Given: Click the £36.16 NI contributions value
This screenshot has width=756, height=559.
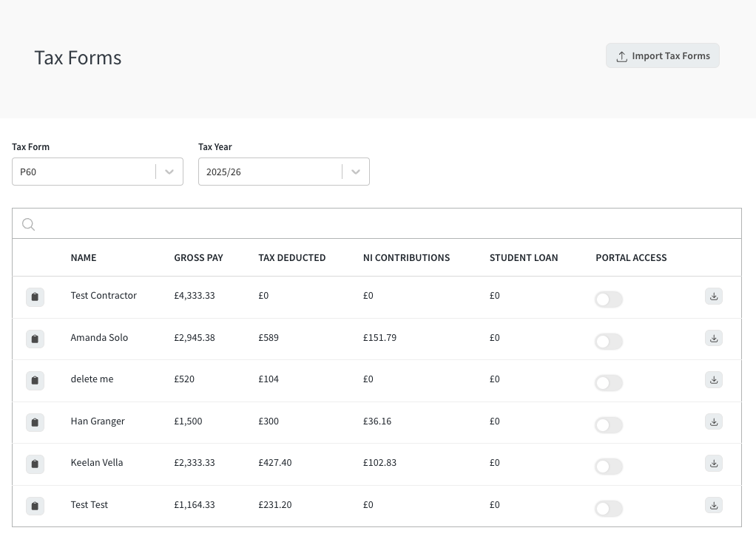Looking at the screenshot, I should [377, 421].
